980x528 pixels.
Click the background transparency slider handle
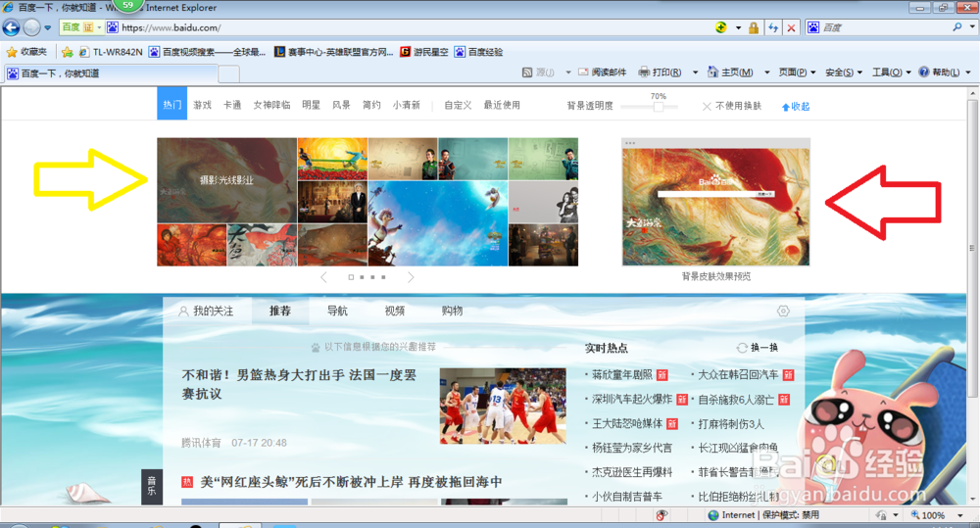tap(659, 106)
